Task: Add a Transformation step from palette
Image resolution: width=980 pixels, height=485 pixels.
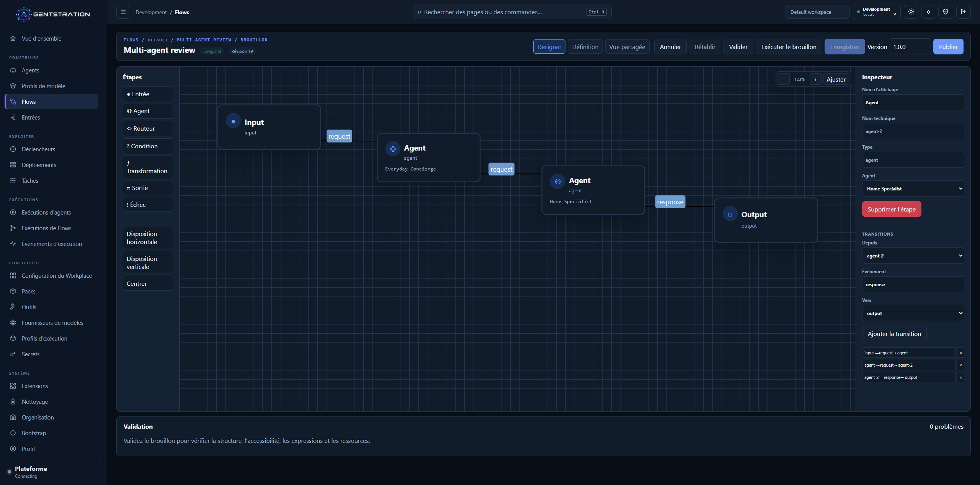Action: coord(148,167)
